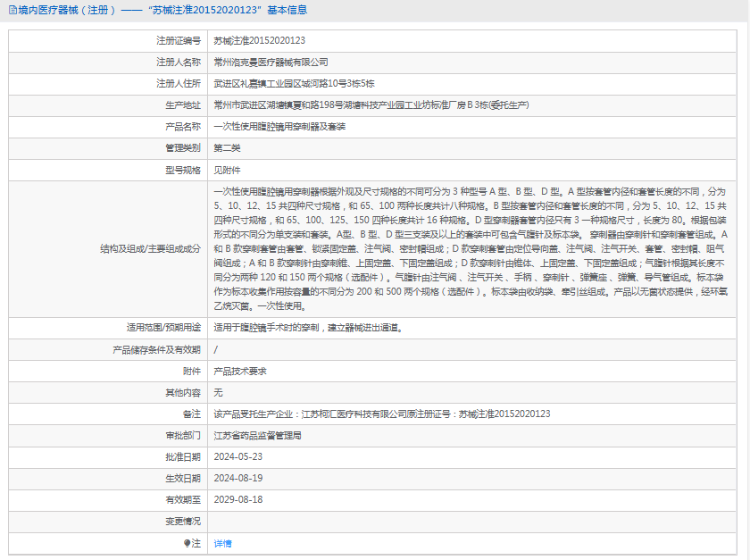Click the empty 变更情况 cell
The image size is (750, 560).
point(471,522)
